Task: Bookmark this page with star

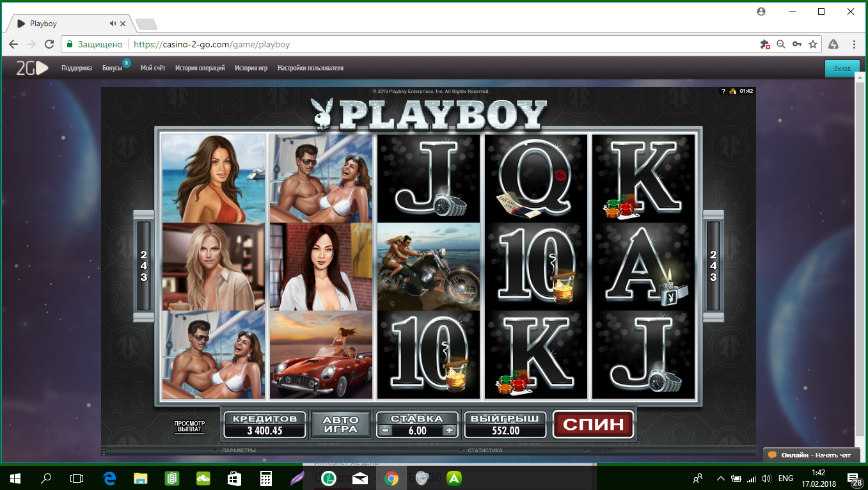Action: (813, 44)
